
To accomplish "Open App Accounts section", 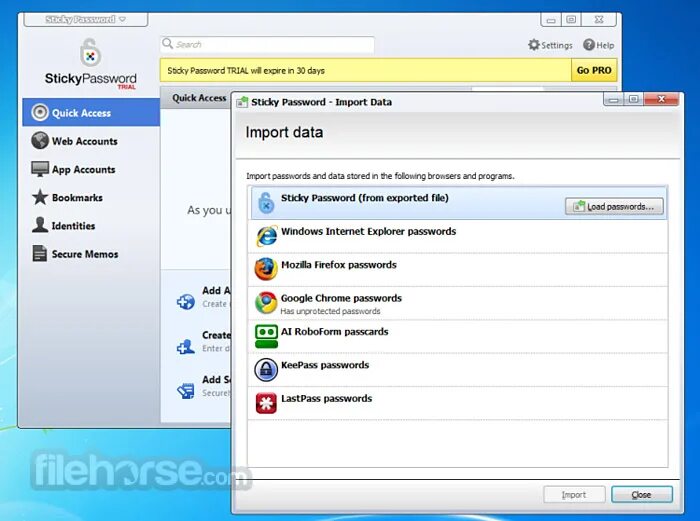I will [x=91, y=169].
